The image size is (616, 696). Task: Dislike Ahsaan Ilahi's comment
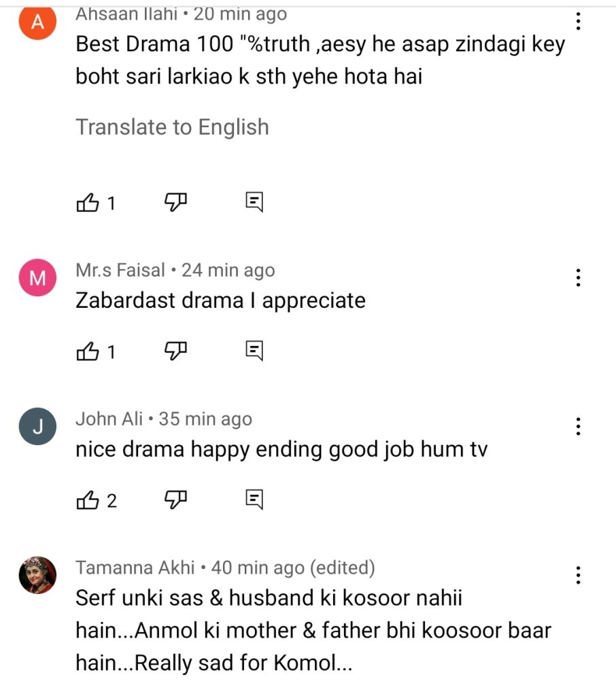[x=175, y=202]
